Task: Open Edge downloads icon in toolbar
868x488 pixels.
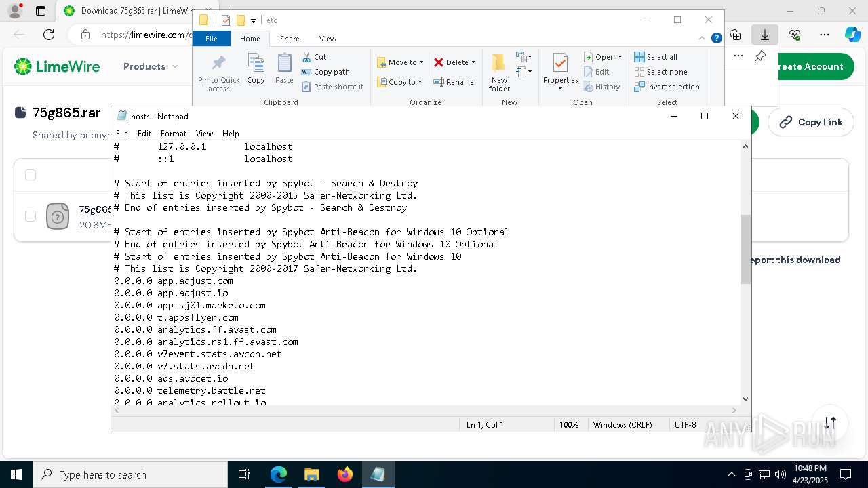Action: pos(765,35)
